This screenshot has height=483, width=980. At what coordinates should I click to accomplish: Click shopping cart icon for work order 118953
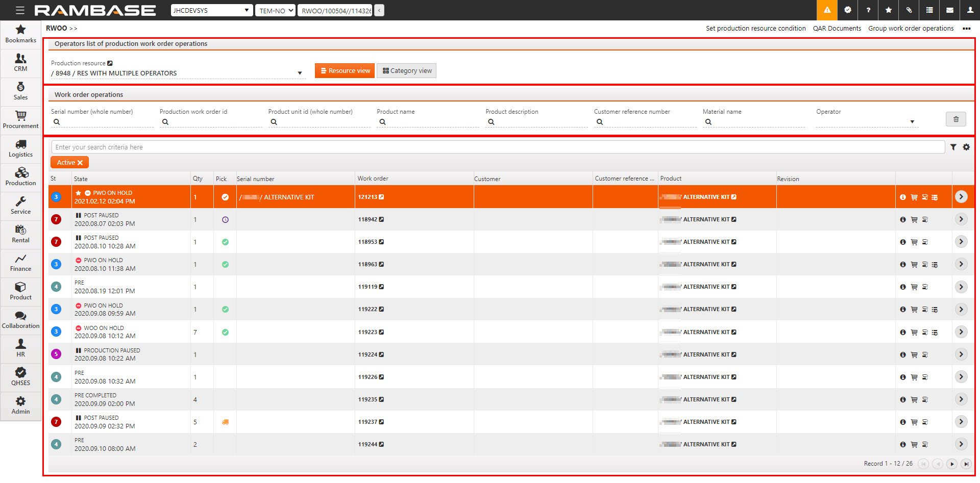click(x=914, y=242)
